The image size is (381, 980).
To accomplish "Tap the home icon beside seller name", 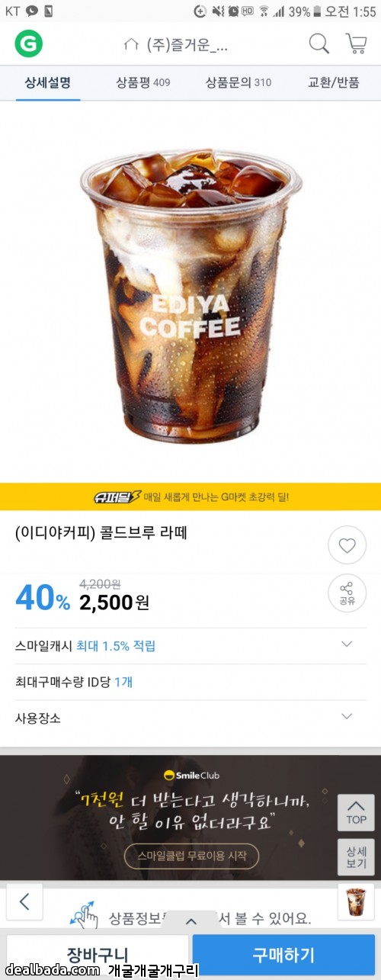I will pos(131,44).
